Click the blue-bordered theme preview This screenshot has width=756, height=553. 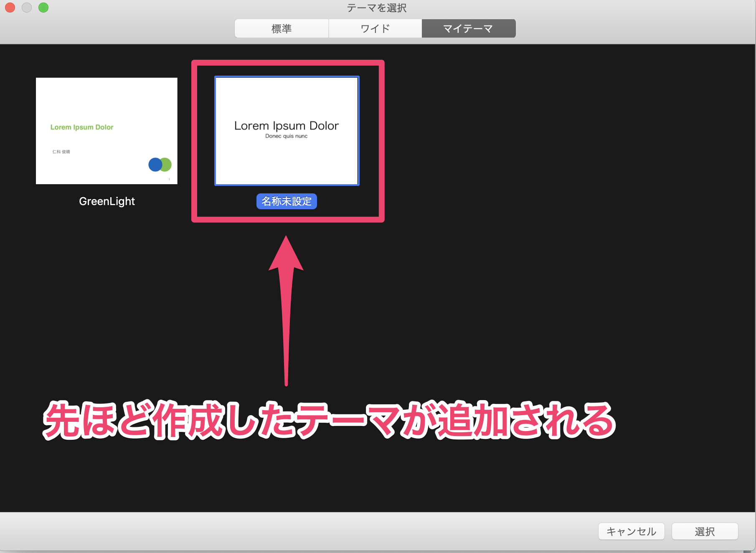[x=287, y=131]
